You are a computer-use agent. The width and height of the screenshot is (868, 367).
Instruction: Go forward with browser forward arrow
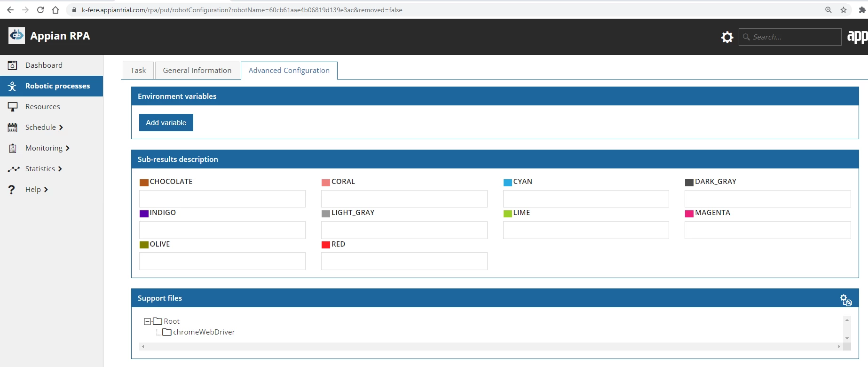coord(25,10)
